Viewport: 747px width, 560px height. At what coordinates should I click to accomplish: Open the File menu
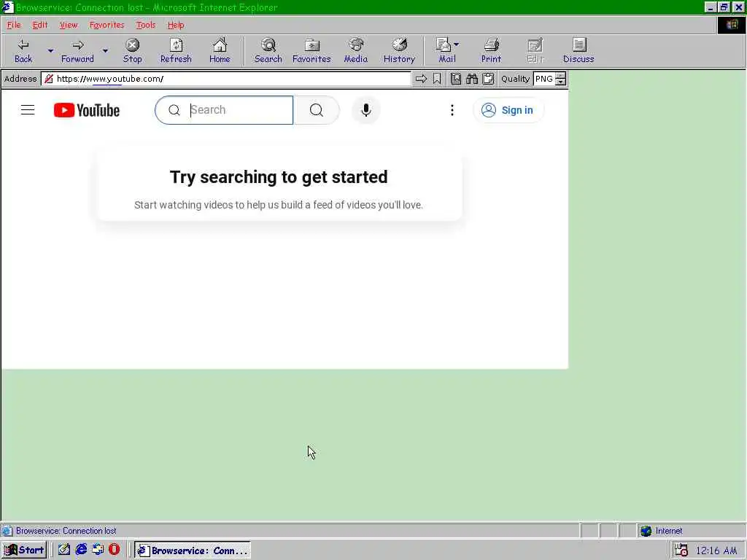14,25
